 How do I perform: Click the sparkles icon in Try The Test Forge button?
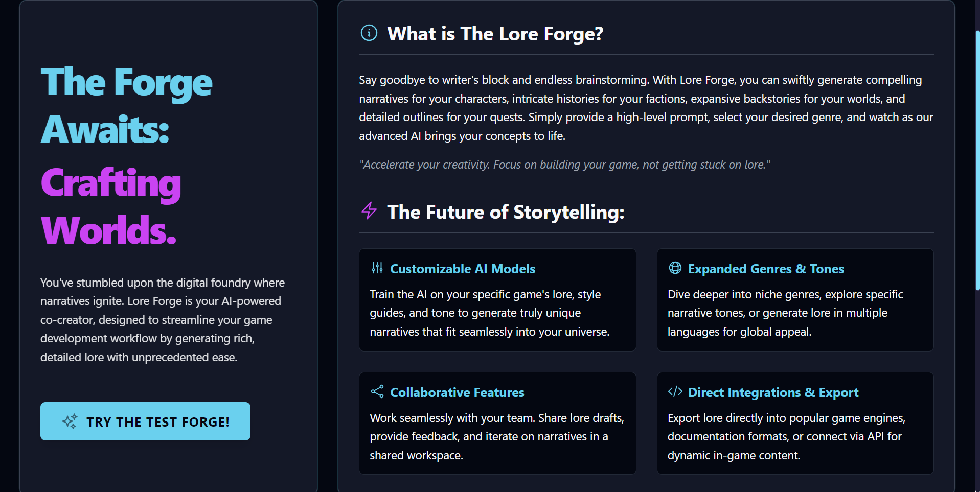(x=70, y=421)
